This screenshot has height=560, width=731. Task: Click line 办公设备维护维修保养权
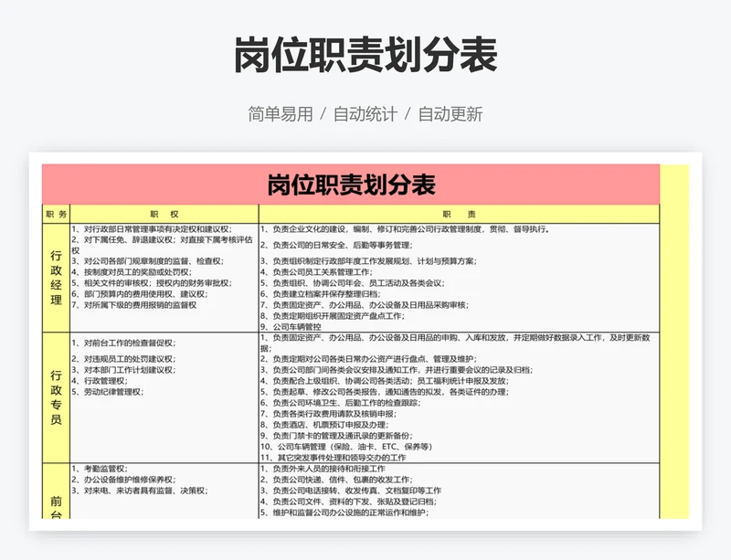[124, 480]
